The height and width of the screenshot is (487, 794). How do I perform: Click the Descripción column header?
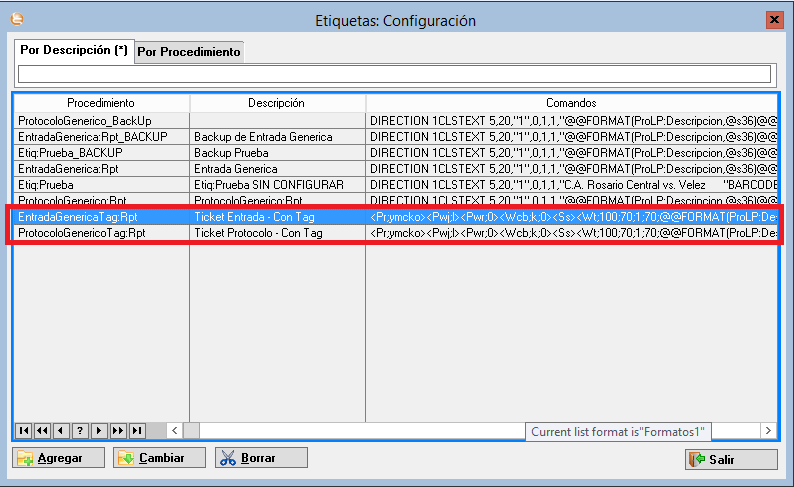pyautogui.click(x=277, y=103)
